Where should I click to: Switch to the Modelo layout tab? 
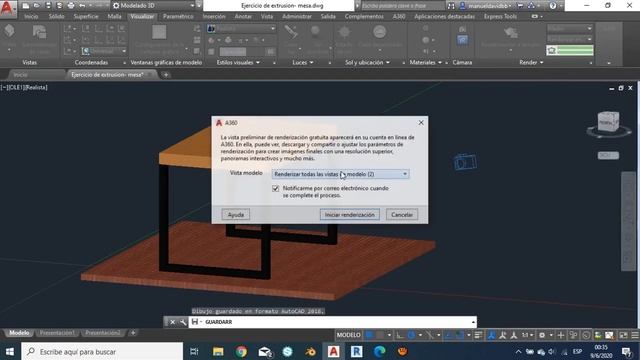coord(19,333)
